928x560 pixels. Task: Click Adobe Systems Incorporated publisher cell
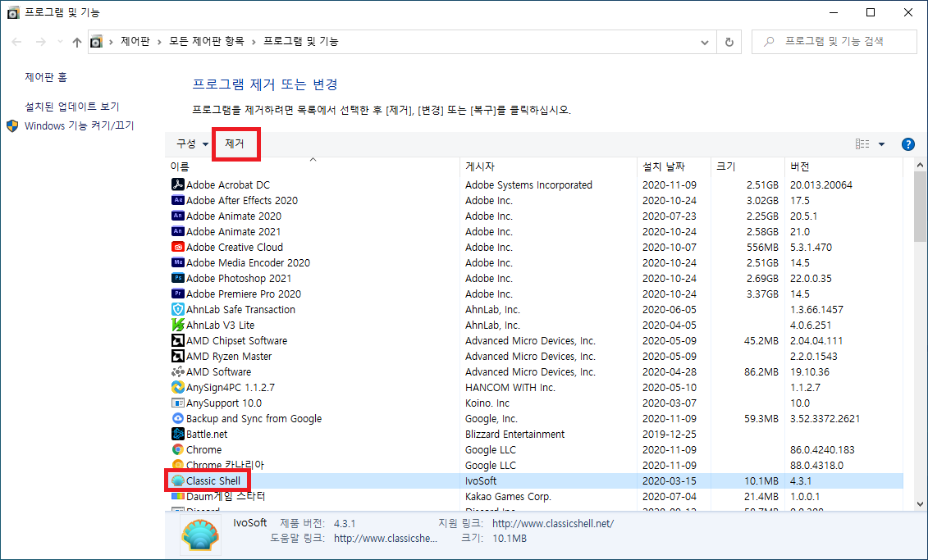pyautogui.click(x=528, y=185)
